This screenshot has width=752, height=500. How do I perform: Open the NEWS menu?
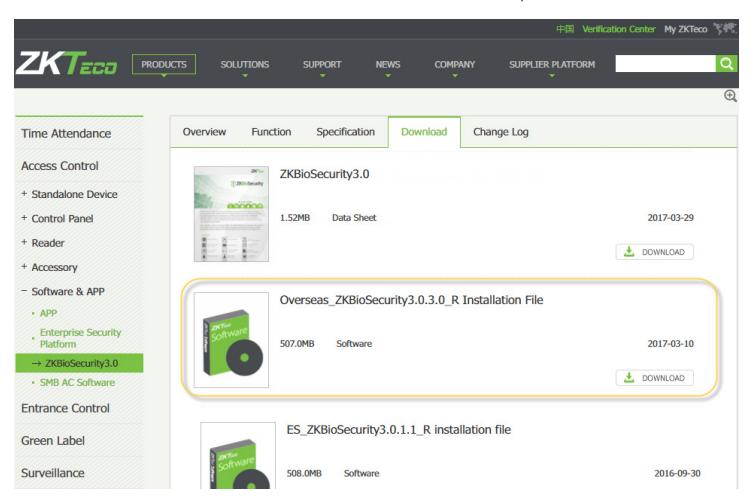click(x=388, y=64)
